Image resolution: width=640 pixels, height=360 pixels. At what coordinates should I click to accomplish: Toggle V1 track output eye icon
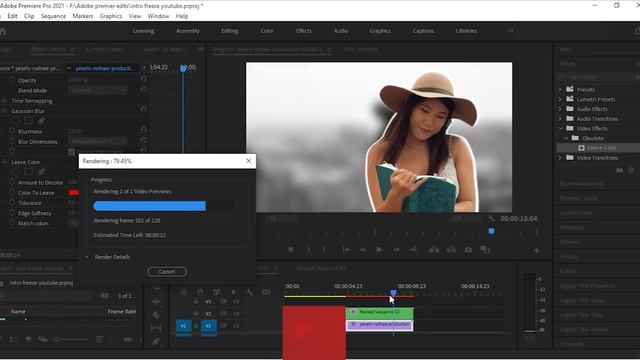click(236, 326)
